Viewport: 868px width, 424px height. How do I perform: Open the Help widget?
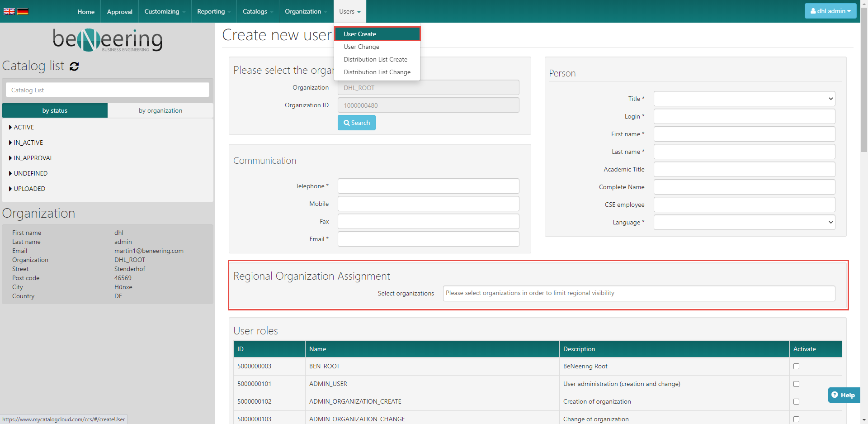[x=844, y=395]
